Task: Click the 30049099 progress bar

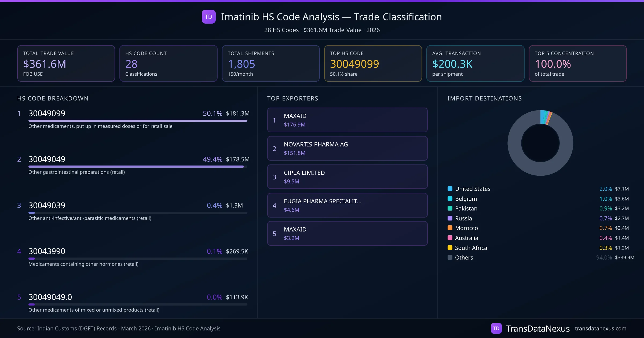Action: tap(138, 121)
